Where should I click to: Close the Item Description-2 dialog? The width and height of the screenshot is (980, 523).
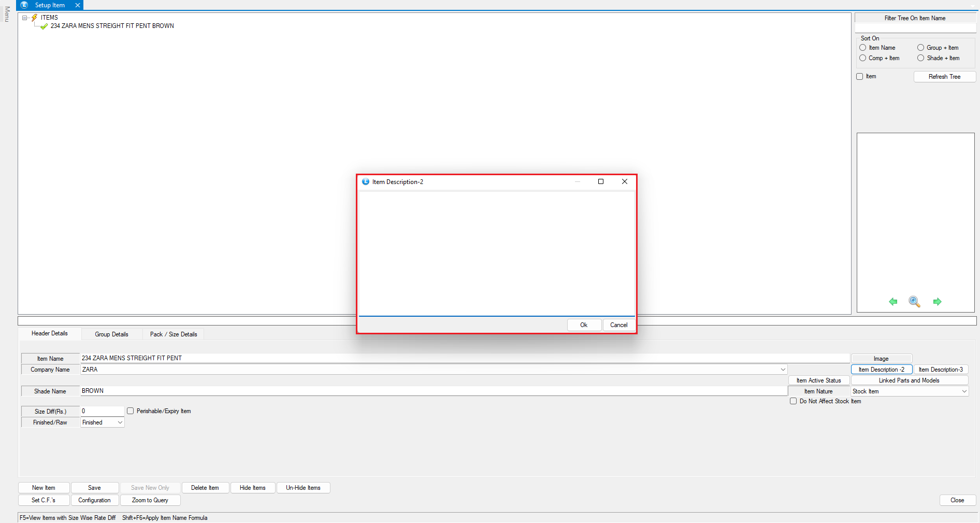pyautogui.click(x=625, y=181)
